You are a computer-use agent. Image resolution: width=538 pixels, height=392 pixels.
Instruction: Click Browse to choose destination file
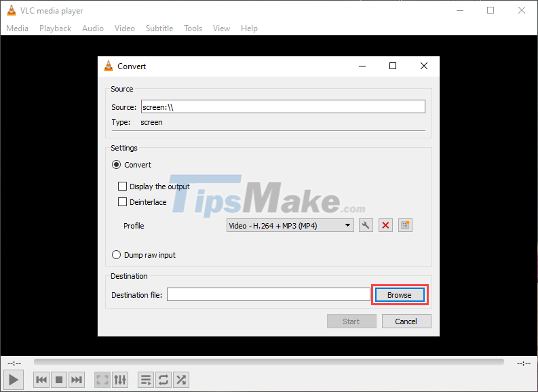(x=400, y=295)
